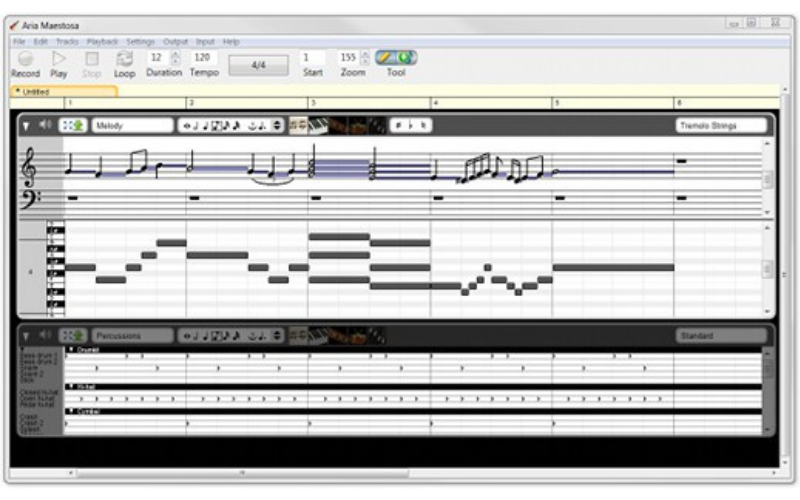Collapse the Melody track with triangle

pyautogui.click(x=26, y=125)
